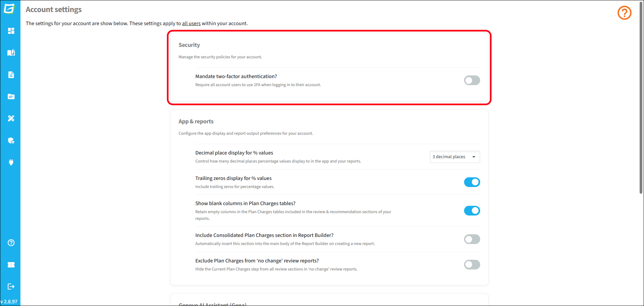Open the pencil and ruler tools icon
644x306 pixels.
[11, 118]
